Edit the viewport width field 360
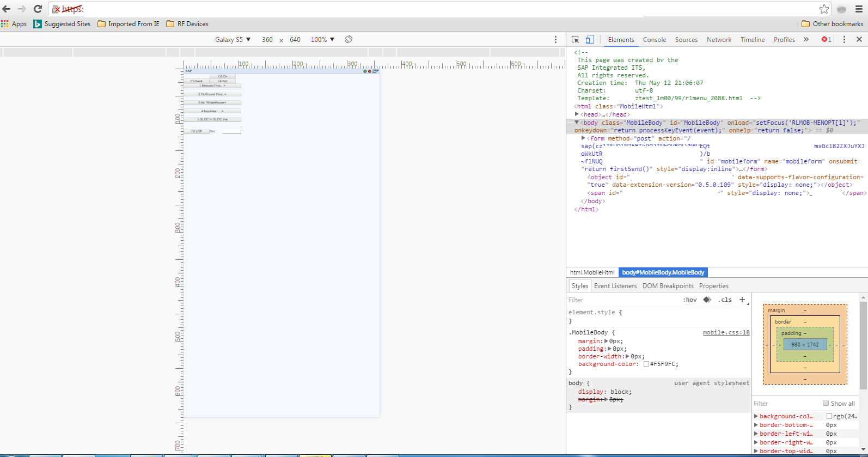Screen dimensions: 868x457 click(267, 39)
